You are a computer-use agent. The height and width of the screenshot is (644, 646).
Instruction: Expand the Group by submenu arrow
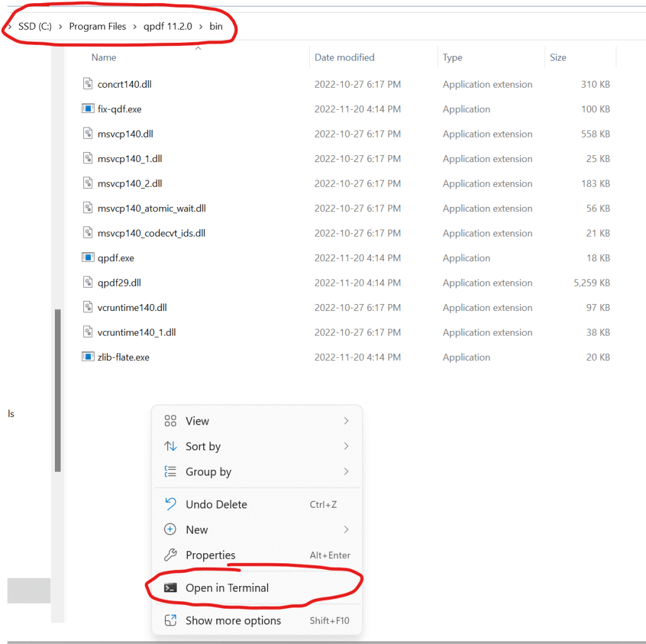(x=346, y=471)
